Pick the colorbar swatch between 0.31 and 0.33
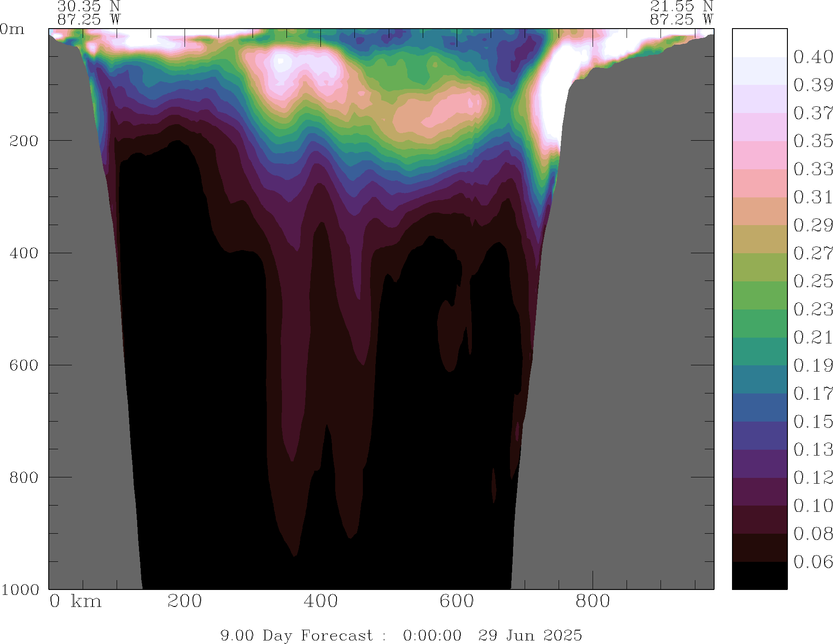The image size is (833, 644). (759, 183)
